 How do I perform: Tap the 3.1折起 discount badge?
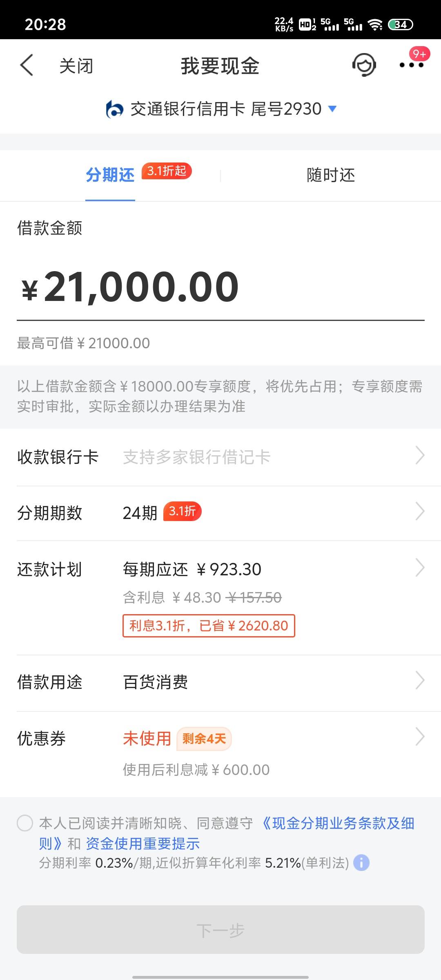[x=167, y=171]
